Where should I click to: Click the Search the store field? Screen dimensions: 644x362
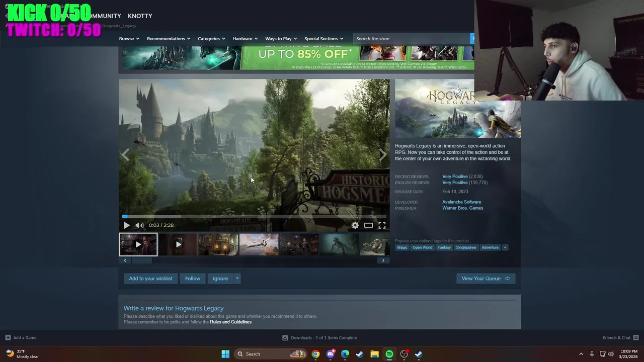tap(412, 39)
